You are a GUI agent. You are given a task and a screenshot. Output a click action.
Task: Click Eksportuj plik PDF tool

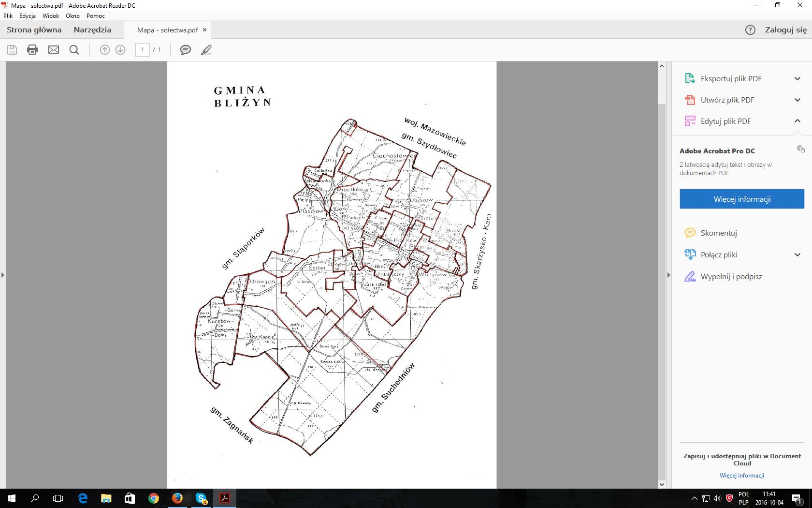coord(731,78)
